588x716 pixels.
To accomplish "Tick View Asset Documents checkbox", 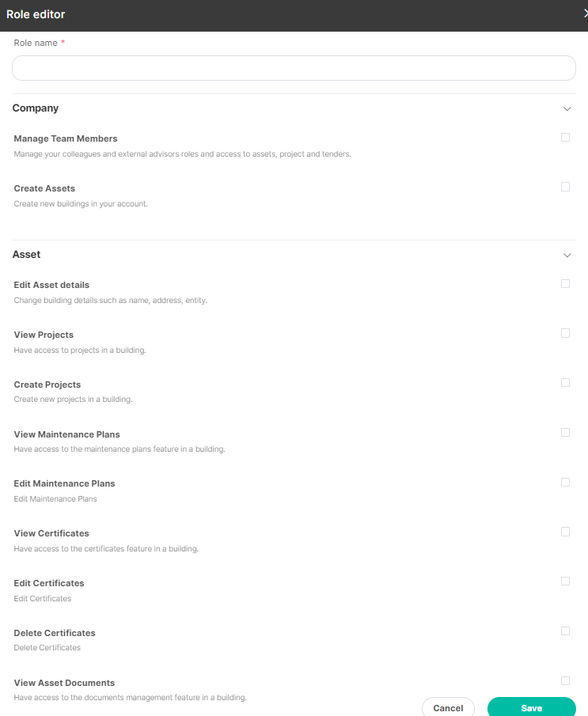I will pos(565,681).
